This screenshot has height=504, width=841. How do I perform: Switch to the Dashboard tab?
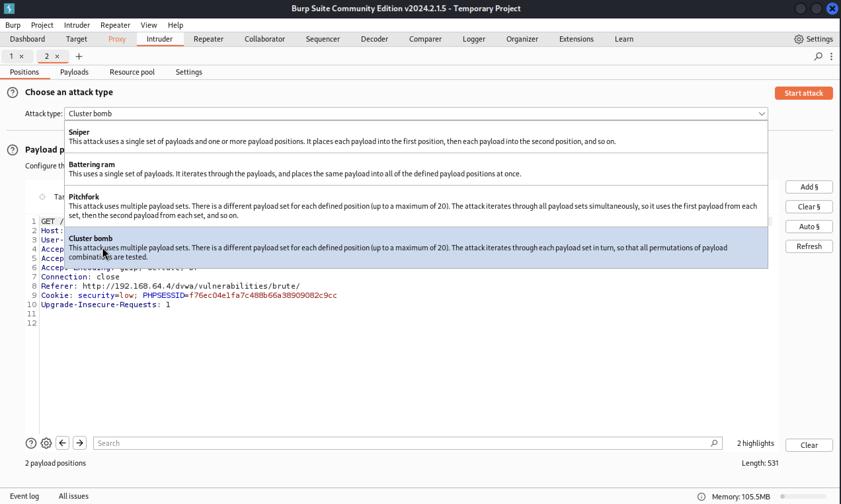pyautogui.click(x=27, y=39)
